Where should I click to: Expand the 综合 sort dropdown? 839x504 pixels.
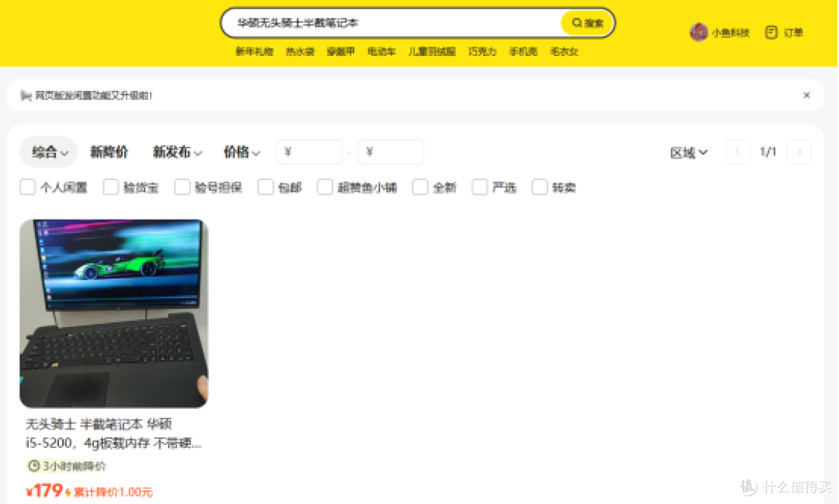(49, 152)
